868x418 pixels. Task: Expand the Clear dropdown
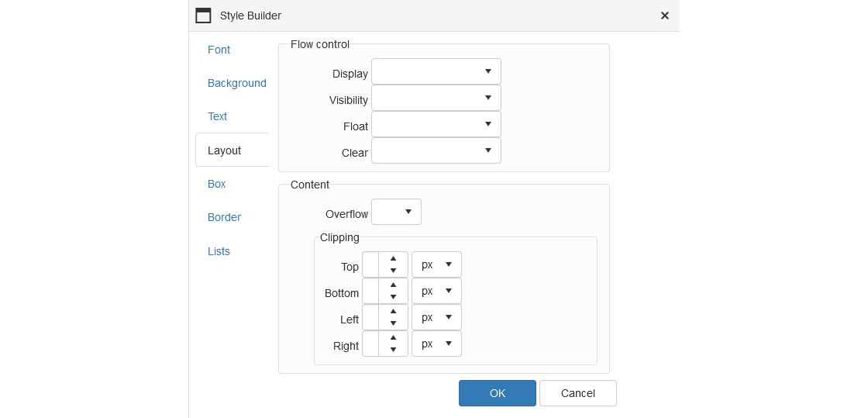pos(436,150)
